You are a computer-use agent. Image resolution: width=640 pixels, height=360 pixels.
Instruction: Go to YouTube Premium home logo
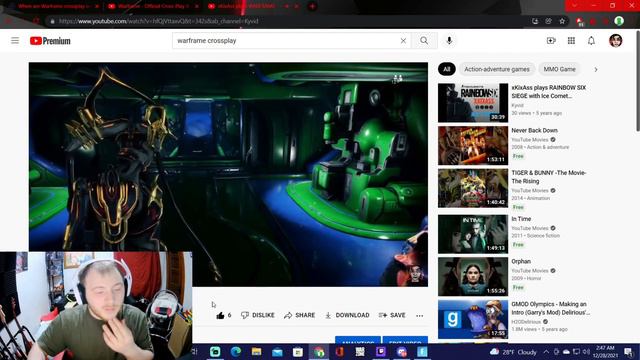click(50, 41)
